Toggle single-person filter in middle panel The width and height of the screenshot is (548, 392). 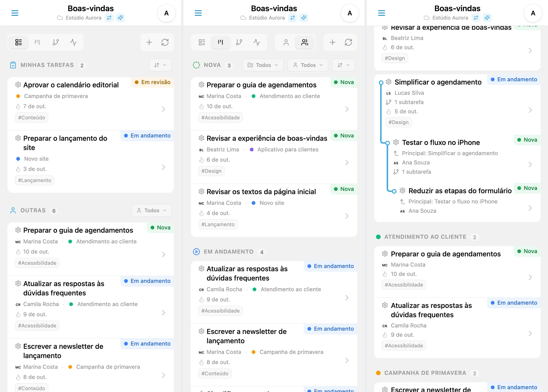point(286,42)
